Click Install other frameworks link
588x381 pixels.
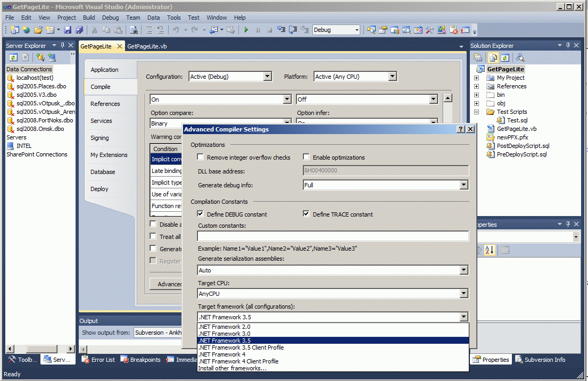333,368
